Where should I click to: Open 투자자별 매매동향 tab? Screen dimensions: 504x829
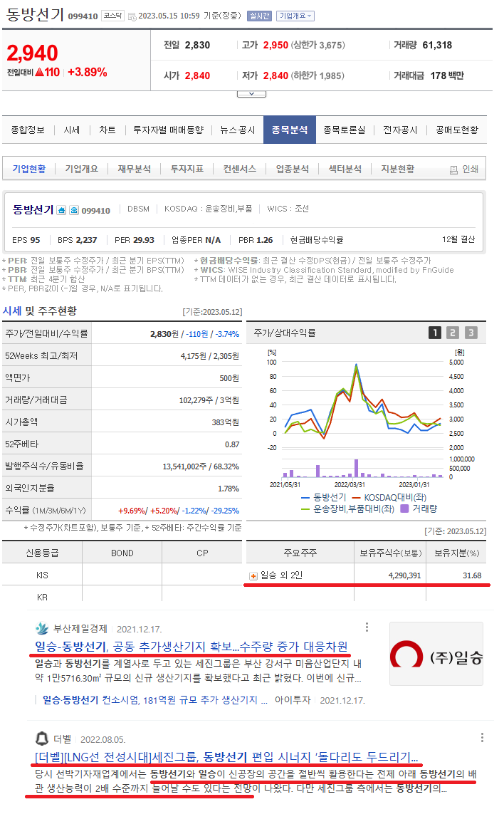(169, 130)
